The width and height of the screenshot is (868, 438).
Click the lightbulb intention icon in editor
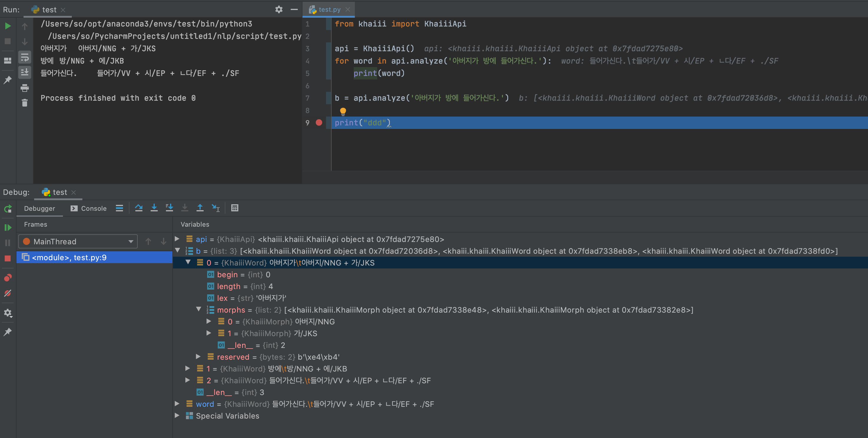(343, 111)
